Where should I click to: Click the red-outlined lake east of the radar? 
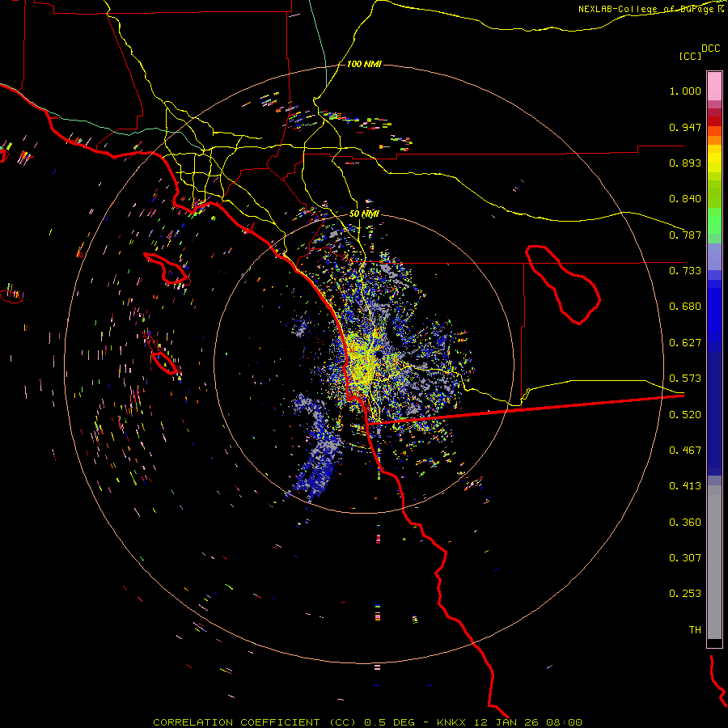tap(563, 285)
